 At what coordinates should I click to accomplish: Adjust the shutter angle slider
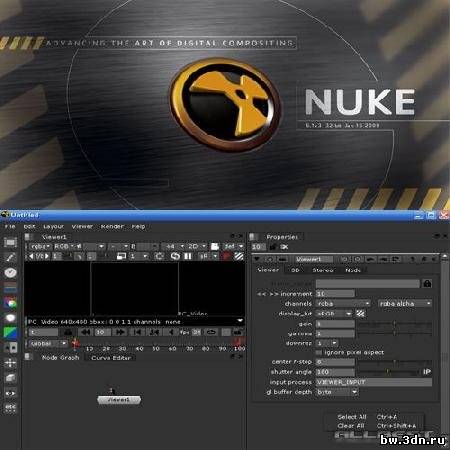click(x=388, y=372)
